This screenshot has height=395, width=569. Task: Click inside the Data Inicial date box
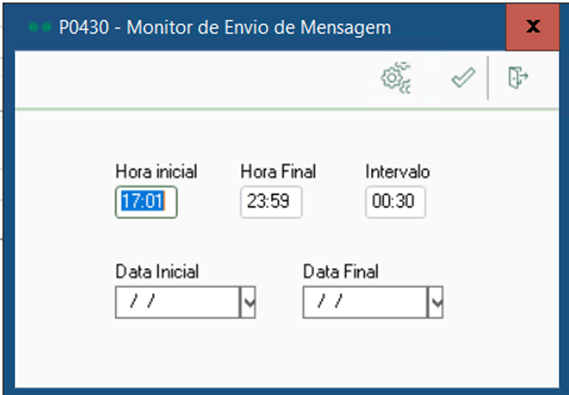point(177,302)
